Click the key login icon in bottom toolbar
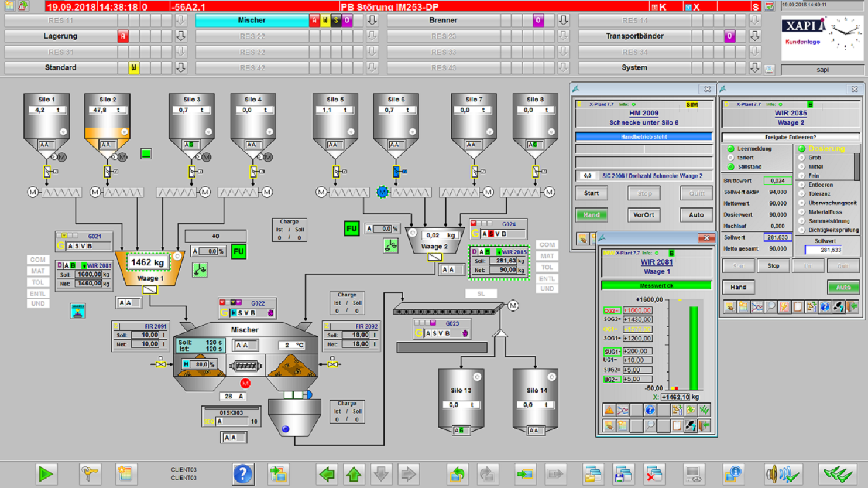 click(90, 474)
